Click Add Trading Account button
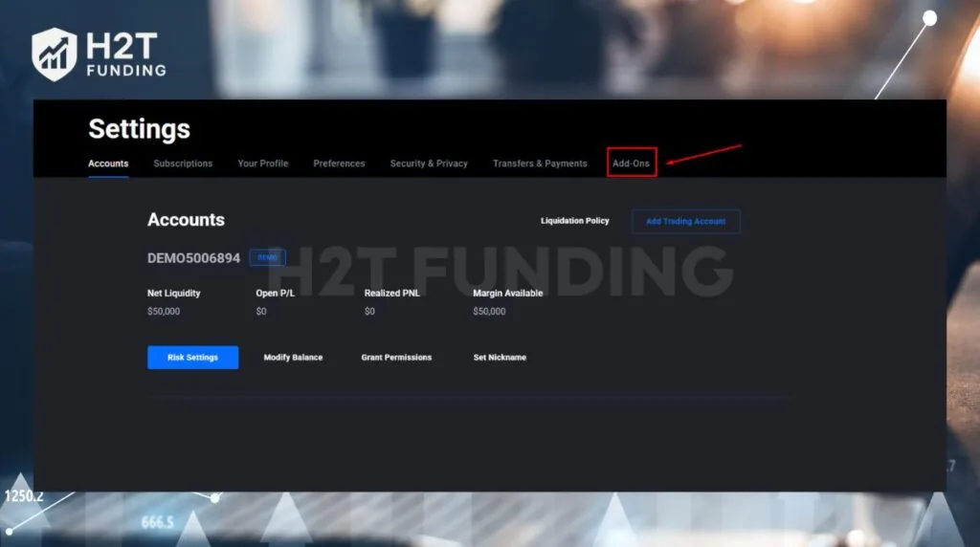This screenshot has width=980, height=547. [x=686, y=221]
